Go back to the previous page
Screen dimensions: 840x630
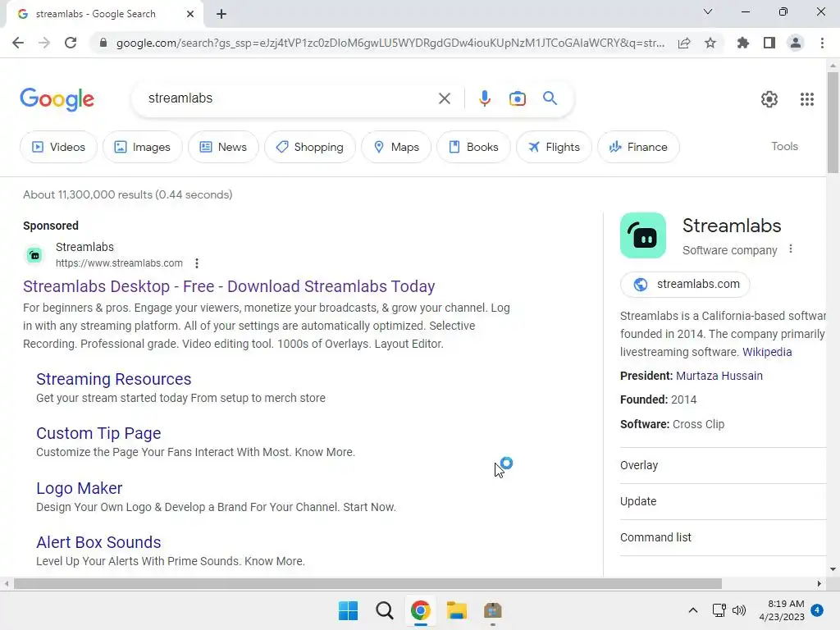pyautogui.click(x=18, y=43)
